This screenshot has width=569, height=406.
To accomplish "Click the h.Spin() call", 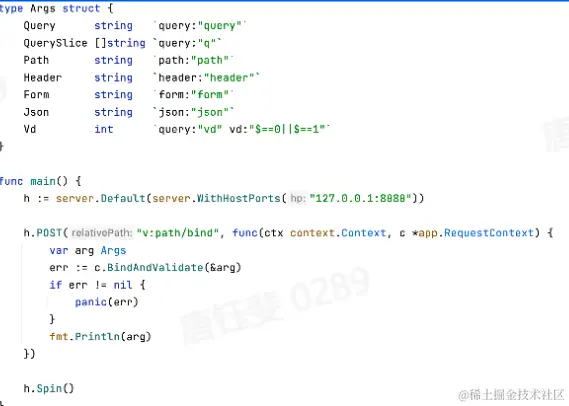I will tap(49, 388).
